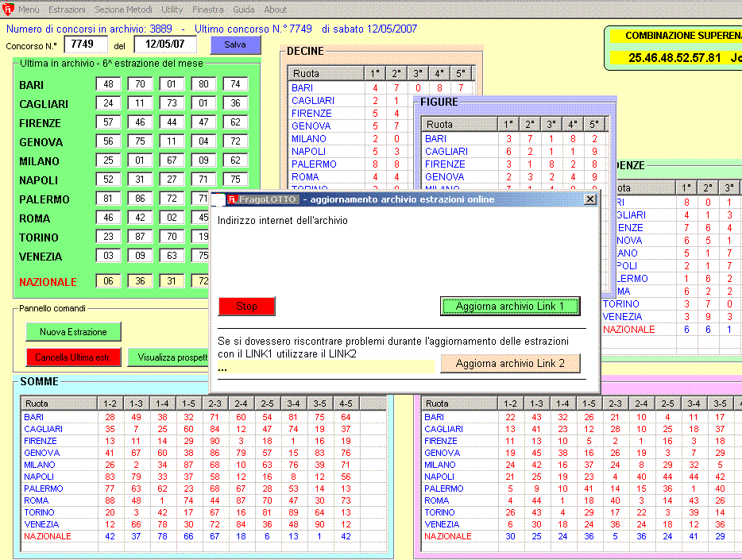Close the archive update dialog
This screenshot has height=560, width=742.
(589, 199)
